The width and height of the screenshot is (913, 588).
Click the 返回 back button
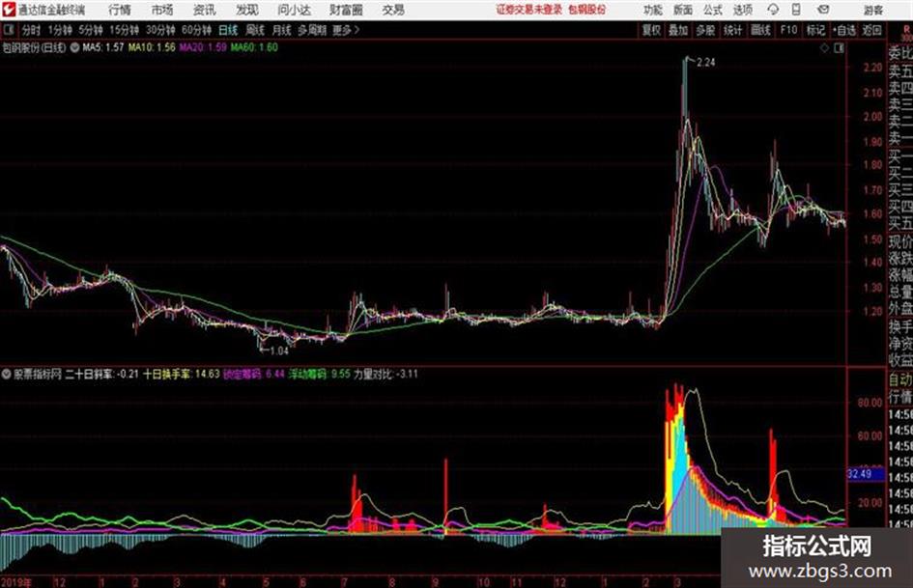pos(871,30)
